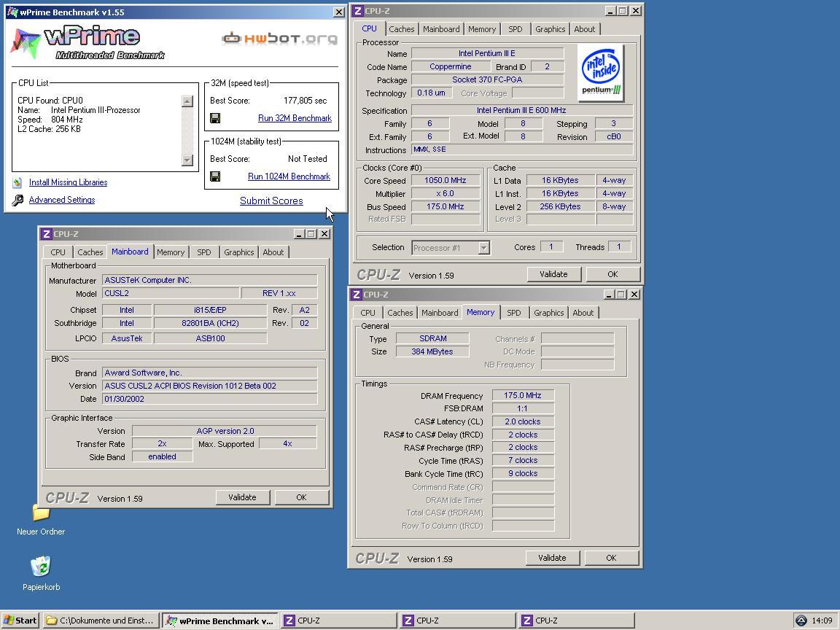
Task: Click the Submit Scores link
Action: (x=271, y=201)
